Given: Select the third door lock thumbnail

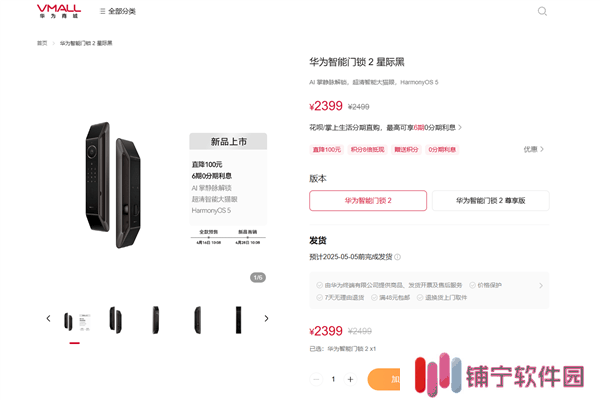Looking at the screenshot, I should [155, 320].
